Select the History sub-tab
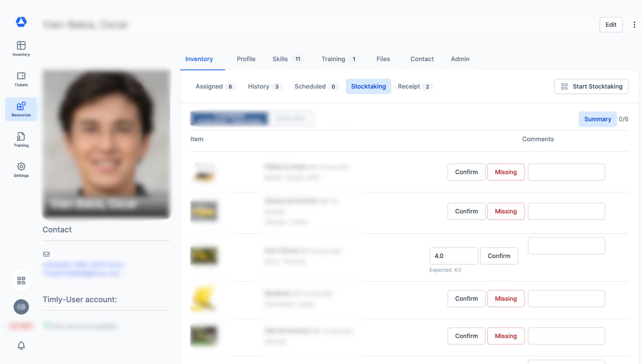The height and width of the screenshot is (364, 643). click(x=265, y=86)
